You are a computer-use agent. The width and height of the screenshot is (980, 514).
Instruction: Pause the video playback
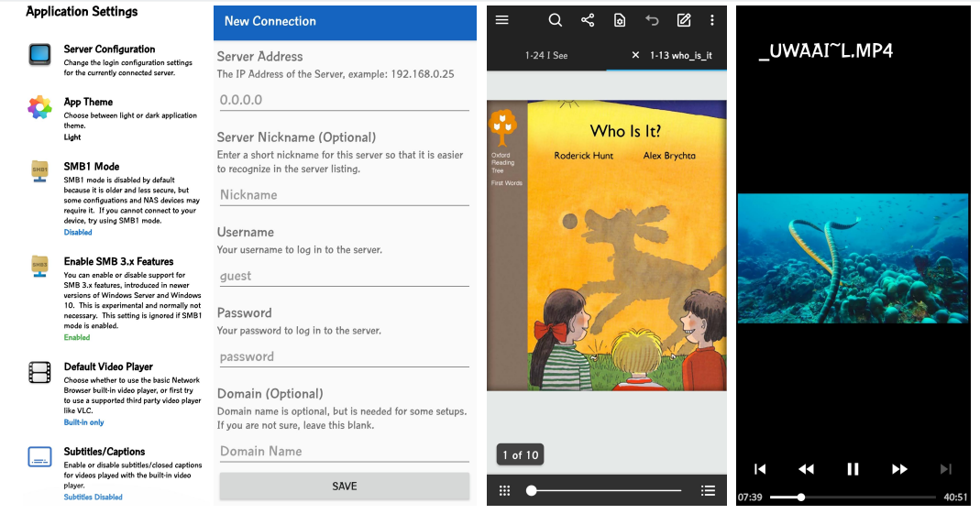click(x=853, y=469)
